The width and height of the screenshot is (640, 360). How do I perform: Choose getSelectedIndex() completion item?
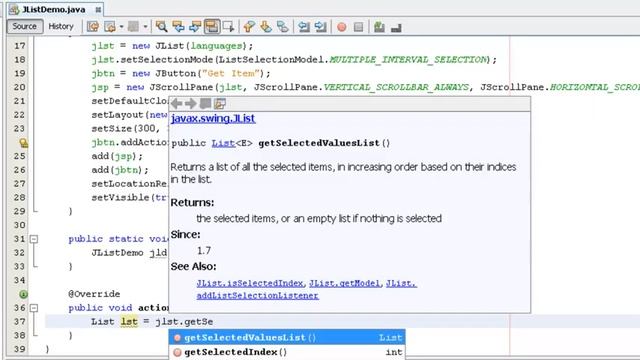pyautogui.click(x=287, y=352)
